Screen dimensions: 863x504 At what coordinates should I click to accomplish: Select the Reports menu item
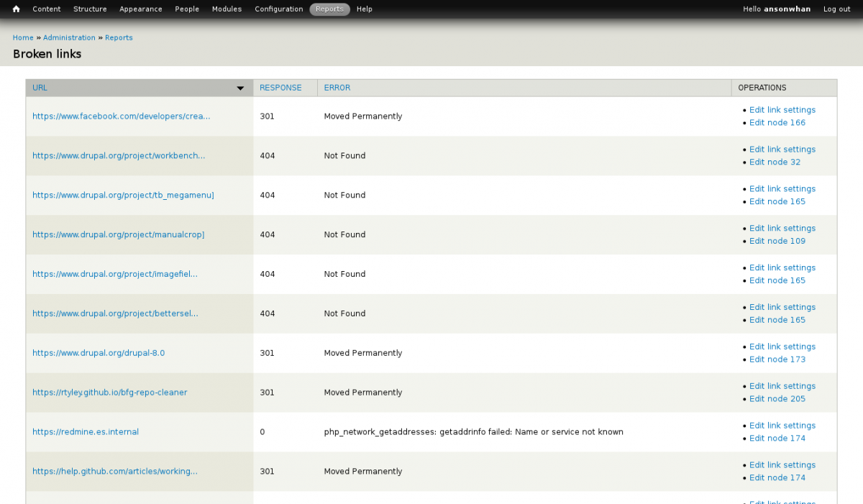(329, 9)
